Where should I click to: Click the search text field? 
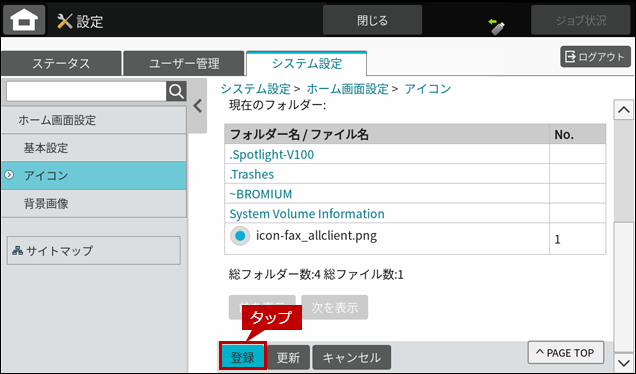(x=86, y=91)
